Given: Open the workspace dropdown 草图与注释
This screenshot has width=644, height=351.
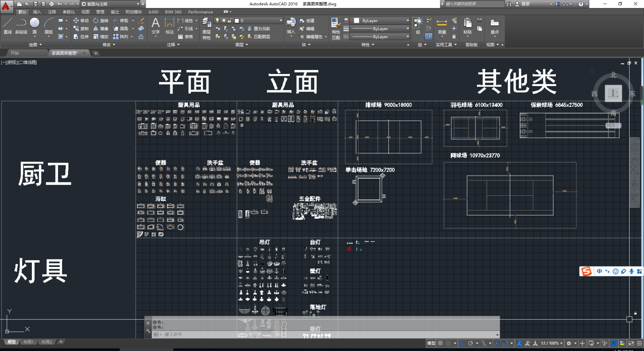Looking at the screenshot, I should pyautogui.click(x=111, y=4).
